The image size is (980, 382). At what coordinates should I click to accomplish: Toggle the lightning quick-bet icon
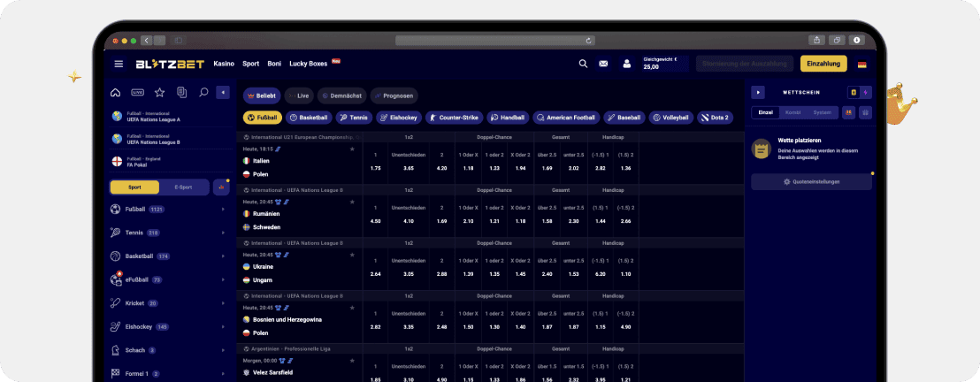[866, 93]
